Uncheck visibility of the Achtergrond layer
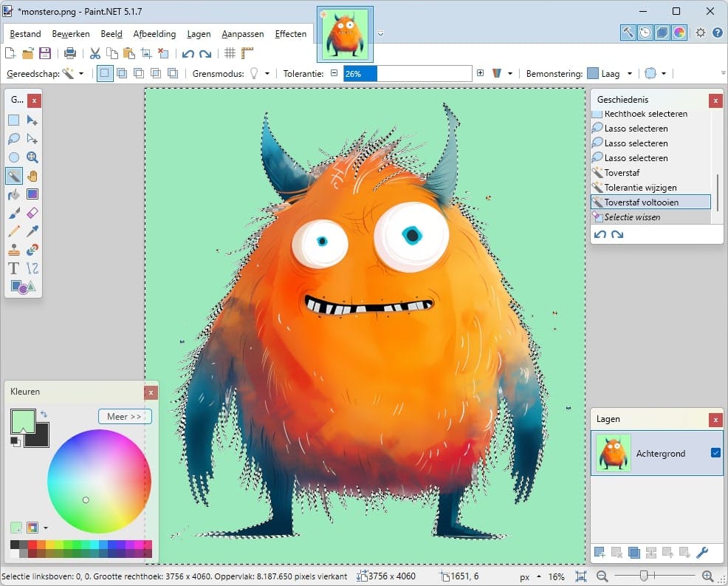 point(715,453)
